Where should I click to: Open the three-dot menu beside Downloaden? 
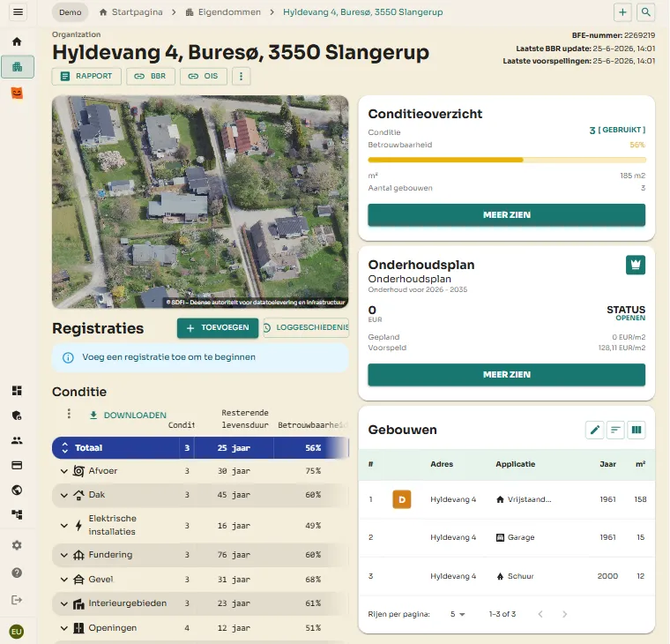click(69, 414)
